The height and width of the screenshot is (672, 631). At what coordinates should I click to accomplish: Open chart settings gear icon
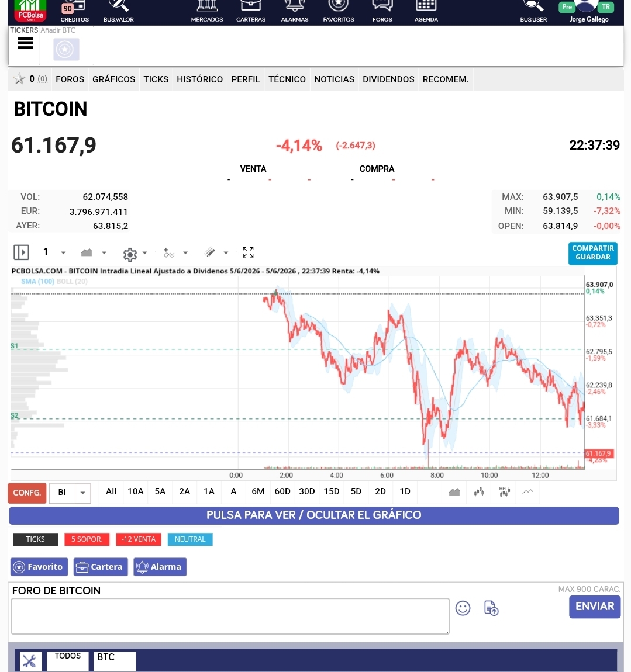130,254
